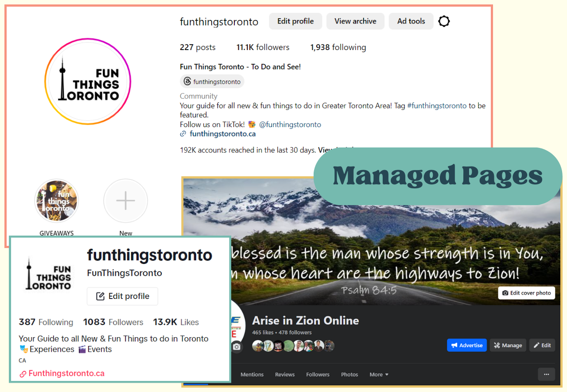
Task: Click the Instagram username funthingstoronto heading
Action: pyautogui.click(x=219, y=22)
